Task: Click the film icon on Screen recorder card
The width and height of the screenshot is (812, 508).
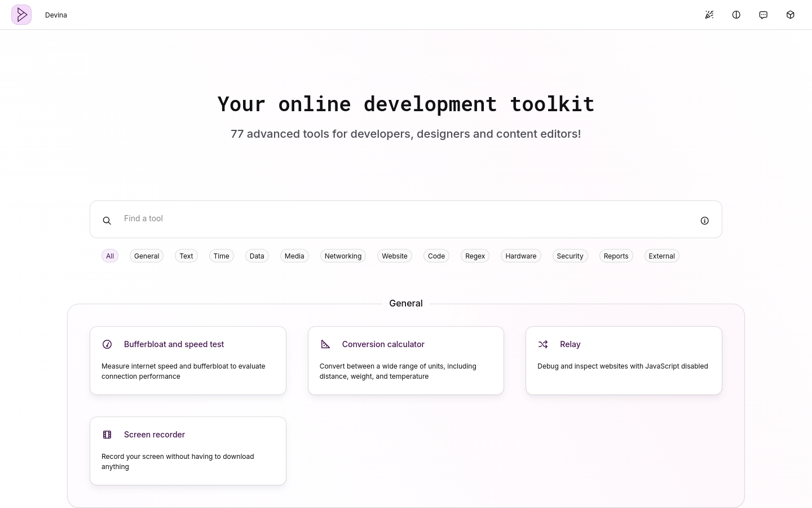Action: (107, 435)
